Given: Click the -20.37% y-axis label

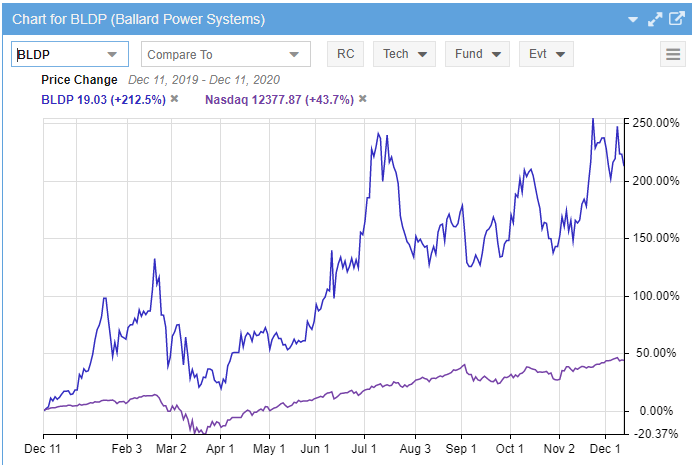Looking at the screenshot, I should coord(656,434).
